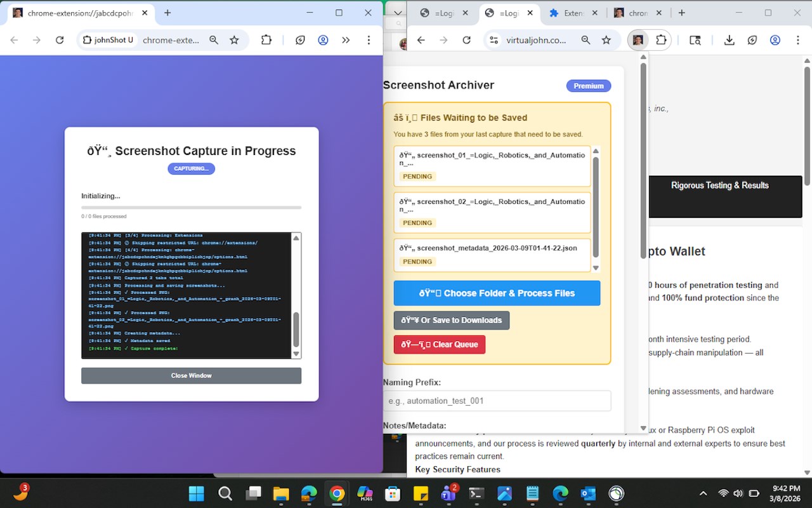Click Choose Folder & Process Files button

tap(497, 293)
